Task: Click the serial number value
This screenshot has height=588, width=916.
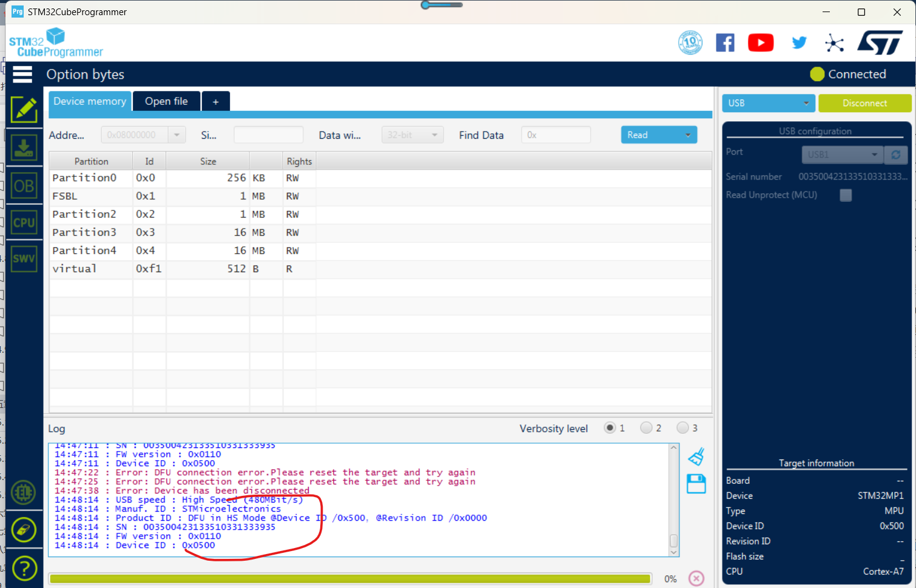Action: pyautogui.click(x=853, y=176)
